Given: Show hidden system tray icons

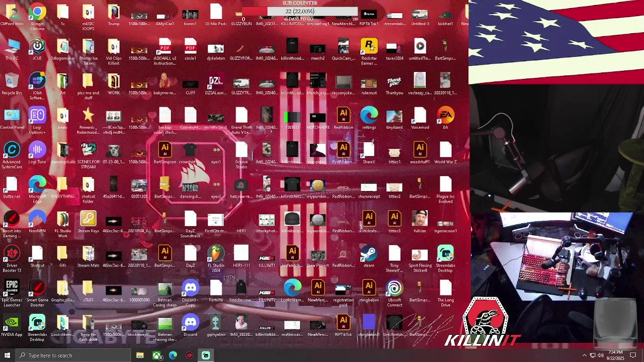Looking at the screenshot, I should pyautogui.click(x=584, y=355).
